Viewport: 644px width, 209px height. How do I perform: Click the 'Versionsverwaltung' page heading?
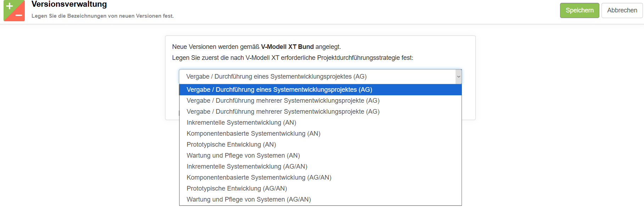(x=69, y=4)
